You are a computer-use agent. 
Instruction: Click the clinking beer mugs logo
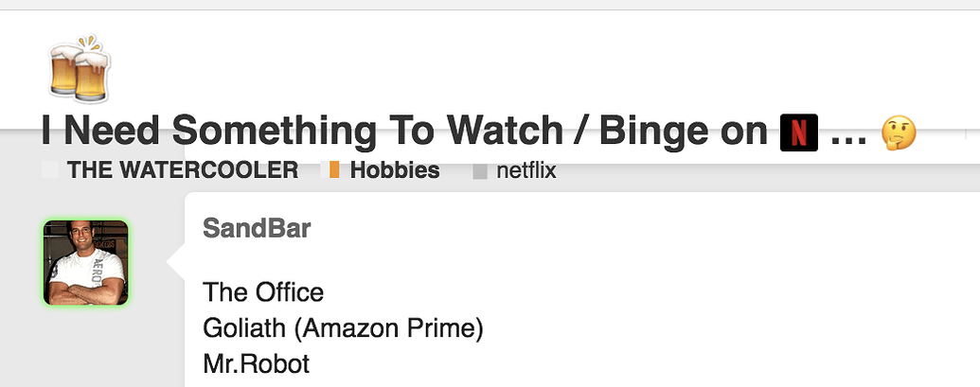click(x=80, y=68)
